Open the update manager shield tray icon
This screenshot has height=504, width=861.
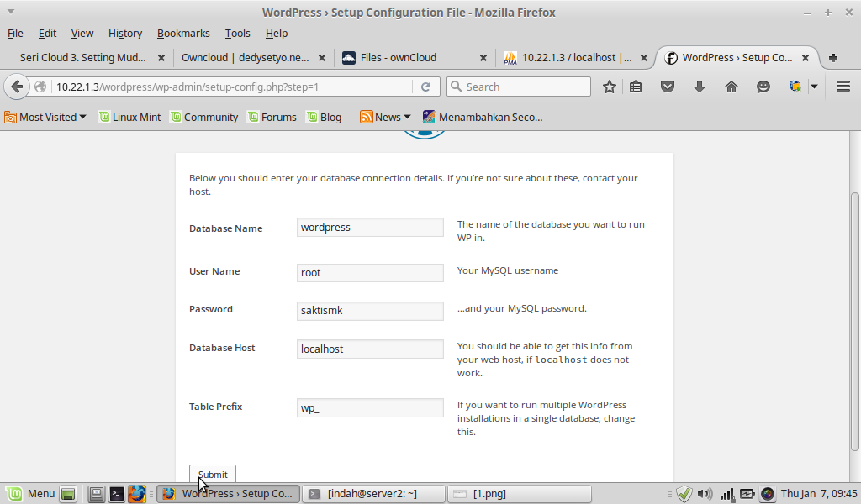coord(684,494)
